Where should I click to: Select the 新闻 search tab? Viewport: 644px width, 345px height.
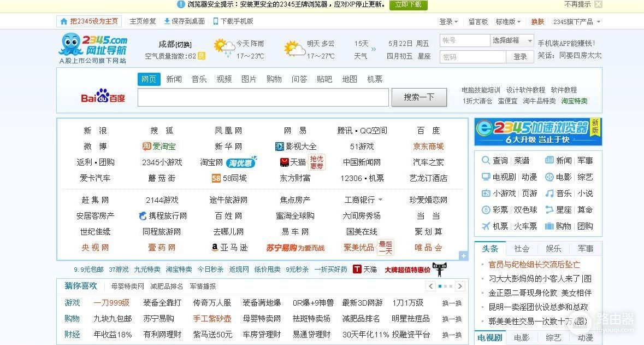(174, 79)
